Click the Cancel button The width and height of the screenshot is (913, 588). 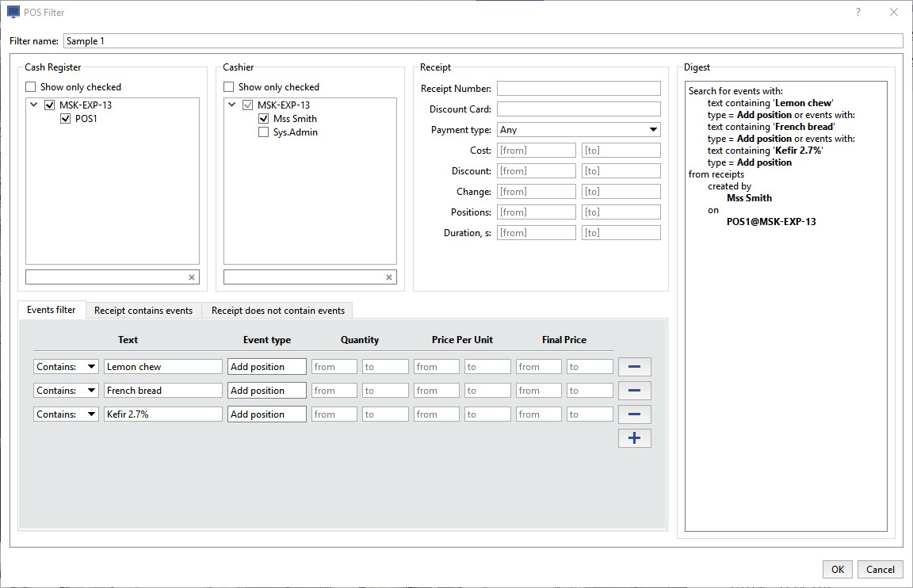click(x=880, y=569)
